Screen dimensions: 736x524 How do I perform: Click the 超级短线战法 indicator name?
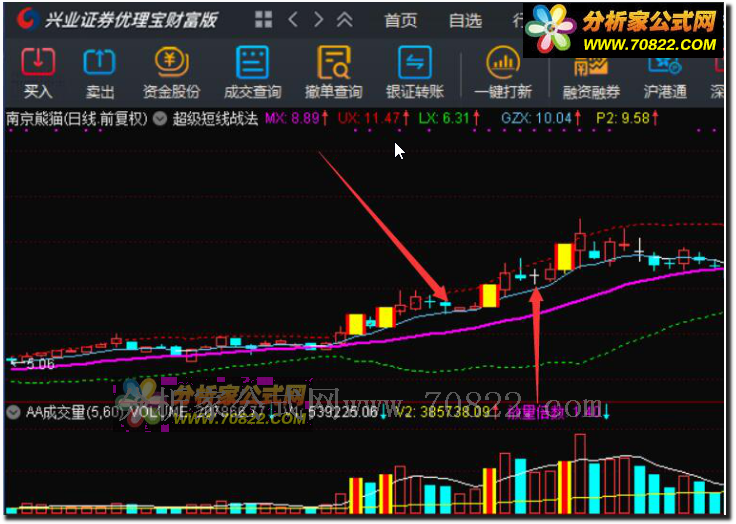[215, 119]
